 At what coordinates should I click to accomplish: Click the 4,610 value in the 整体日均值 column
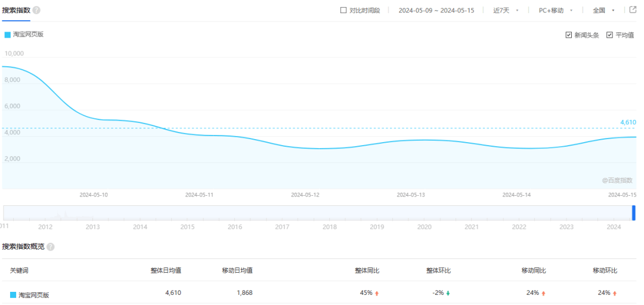point(174,292)
